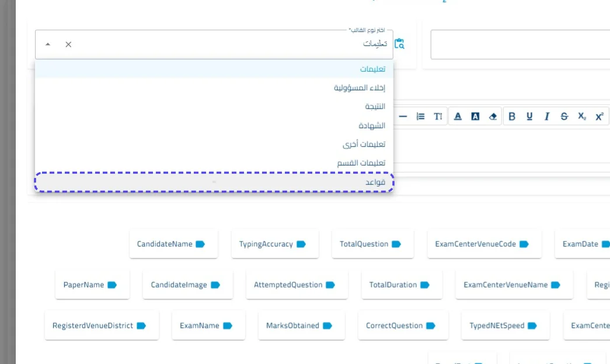The height and width of the screenshot is (364, 610).
Task: Choose the قواعد option
Action: pyautogui.click(x=214, y=182)
